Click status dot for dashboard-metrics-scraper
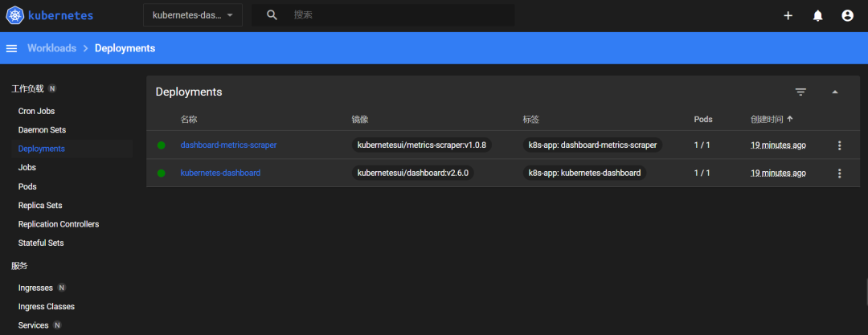Image resolution: width=868 pixels, height=335 pixels. click(x=161, y=145)
